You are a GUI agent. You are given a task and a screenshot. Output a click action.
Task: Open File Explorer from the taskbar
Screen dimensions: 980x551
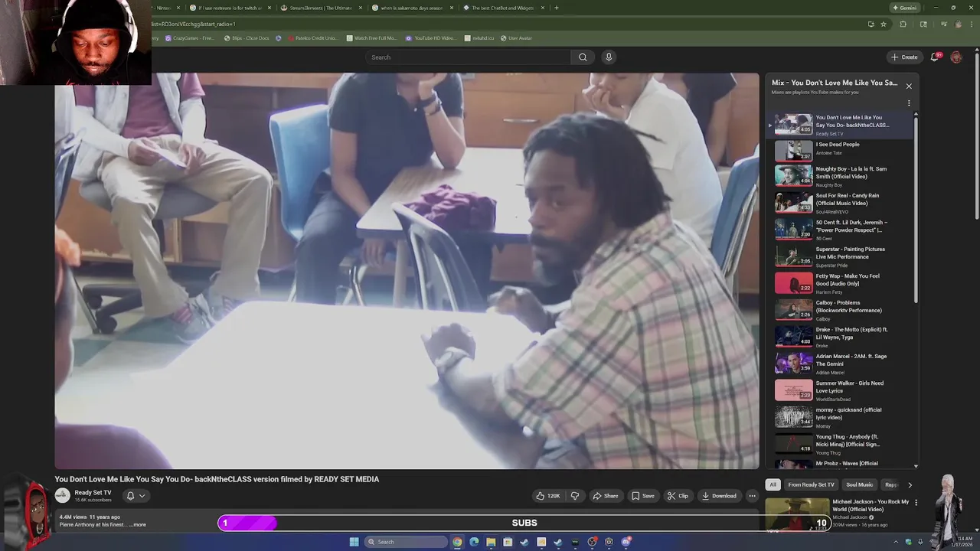point(491,542)
